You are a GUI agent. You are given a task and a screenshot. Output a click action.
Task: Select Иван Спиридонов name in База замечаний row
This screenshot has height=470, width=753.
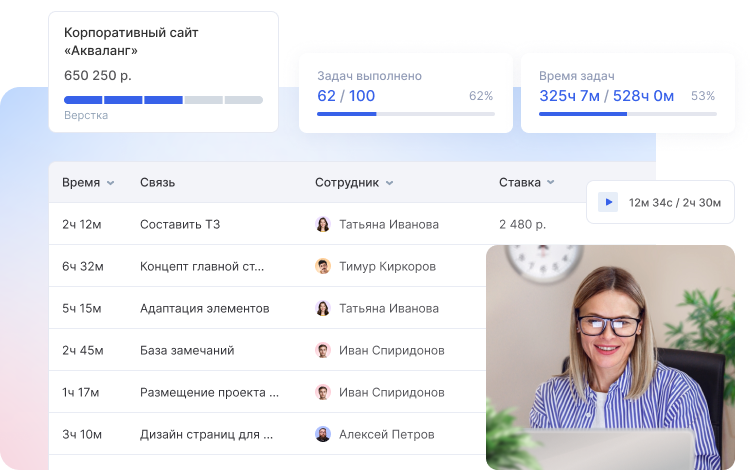(392, 350)
